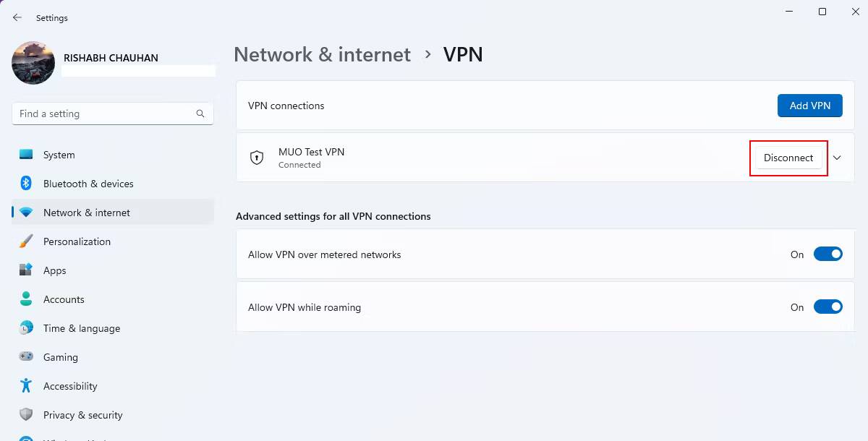Open Accessibility via its figure icon

(26, 385)
